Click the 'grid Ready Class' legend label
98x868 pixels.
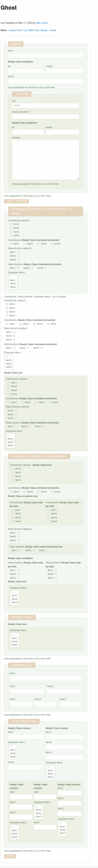[22, 665]
